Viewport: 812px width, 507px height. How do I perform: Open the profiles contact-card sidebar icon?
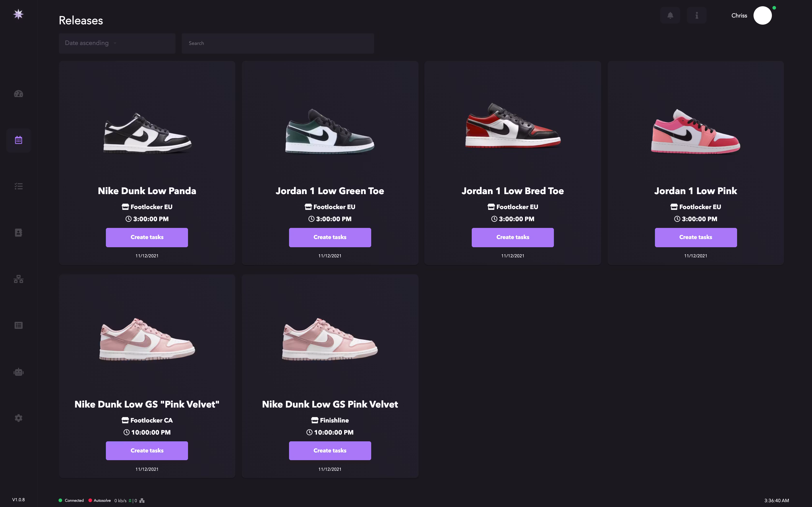tap(18, 233)
